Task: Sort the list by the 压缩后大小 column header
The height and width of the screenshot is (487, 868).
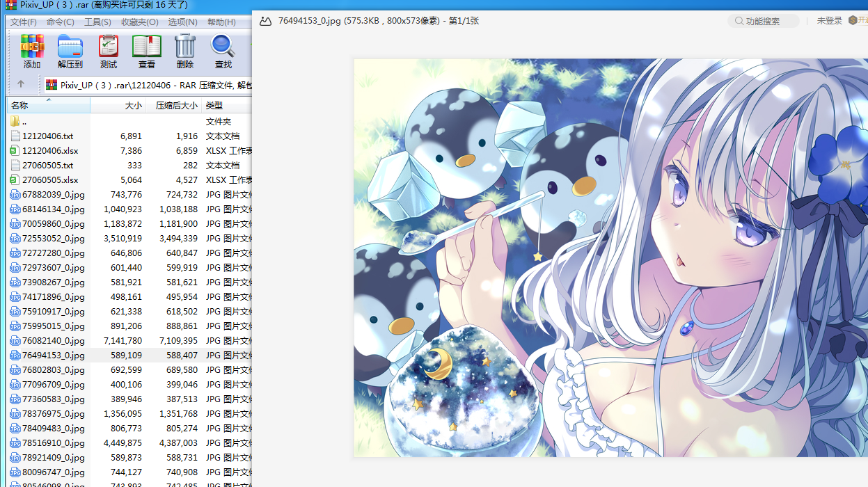Action: click(174, 105)
